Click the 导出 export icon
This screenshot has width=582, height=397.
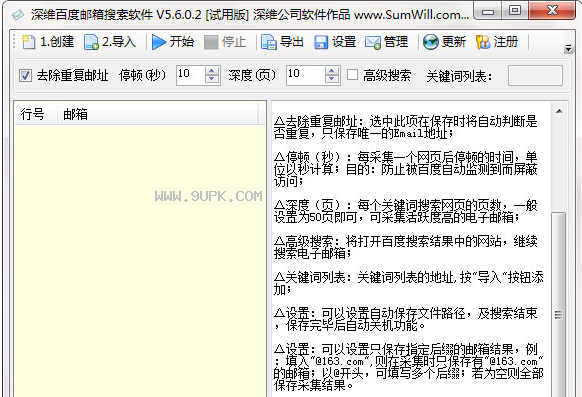[x=269, y=42]
